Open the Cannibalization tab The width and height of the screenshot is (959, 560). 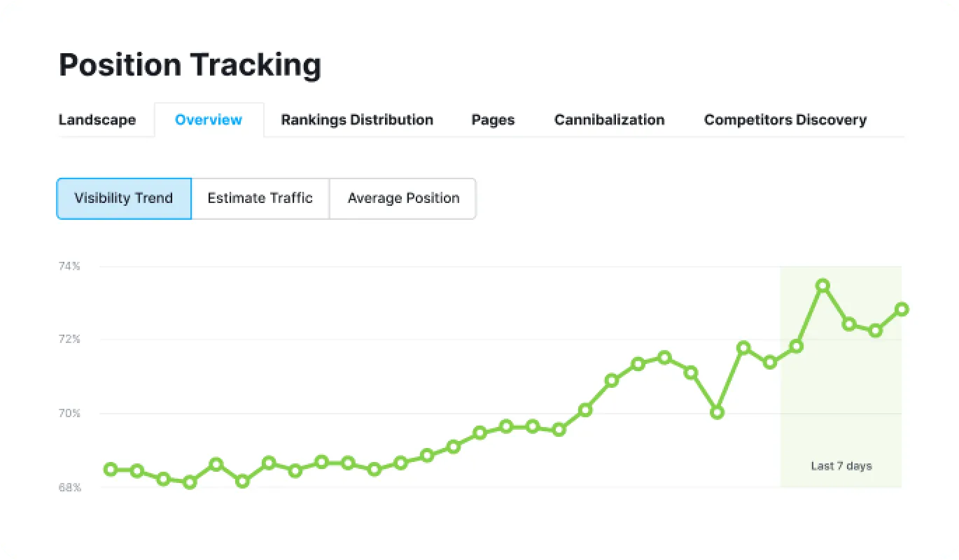click(x=609, y=120)
